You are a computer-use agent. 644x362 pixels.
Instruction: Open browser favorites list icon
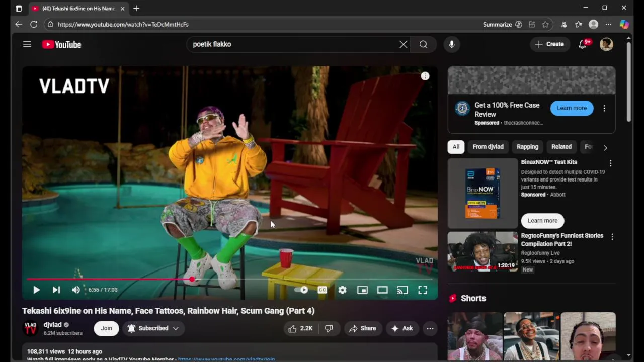pyautogui.click(x=579, y=24)
